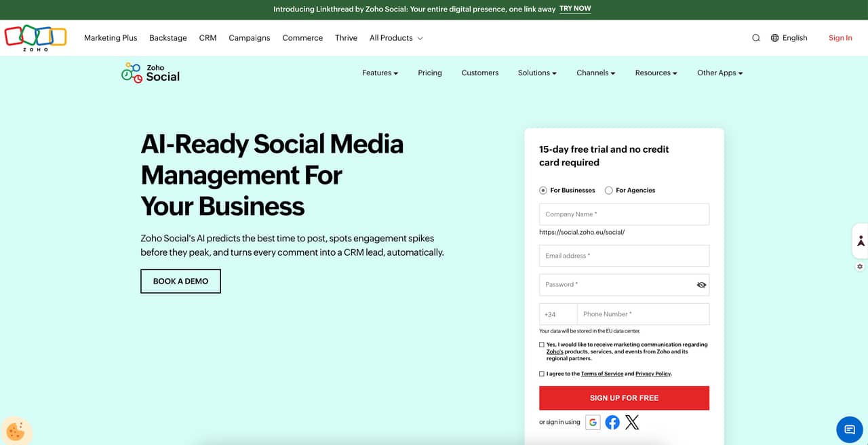
Task: Open the search magnifier icon
Action: pos(756,38)
